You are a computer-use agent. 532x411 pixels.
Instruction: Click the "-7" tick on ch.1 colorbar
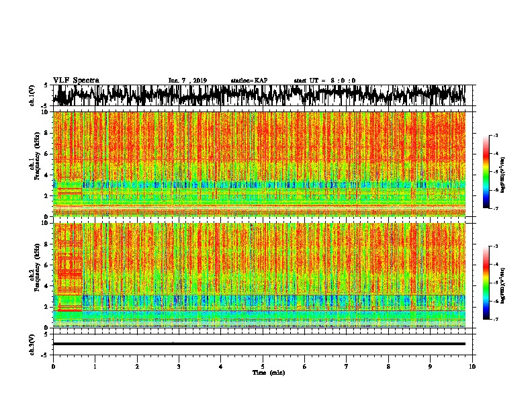pos(495,208)
